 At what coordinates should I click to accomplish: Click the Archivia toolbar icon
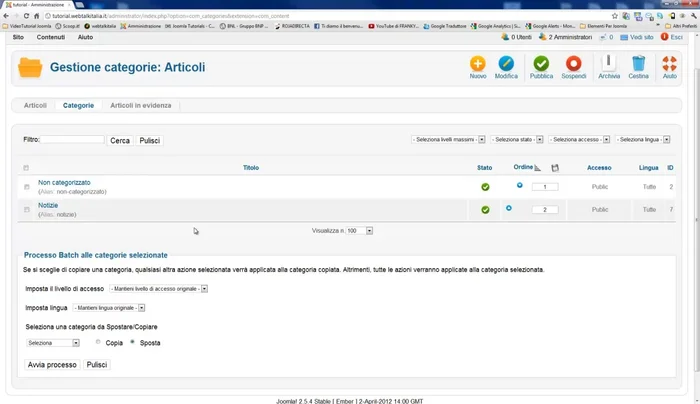pyautogui.click(x=608, y=63)
